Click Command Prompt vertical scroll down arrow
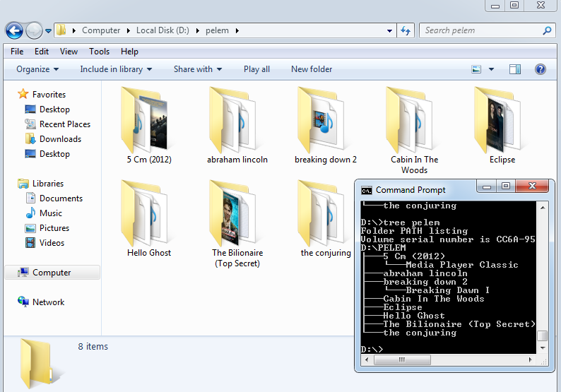 coord(543,348)
